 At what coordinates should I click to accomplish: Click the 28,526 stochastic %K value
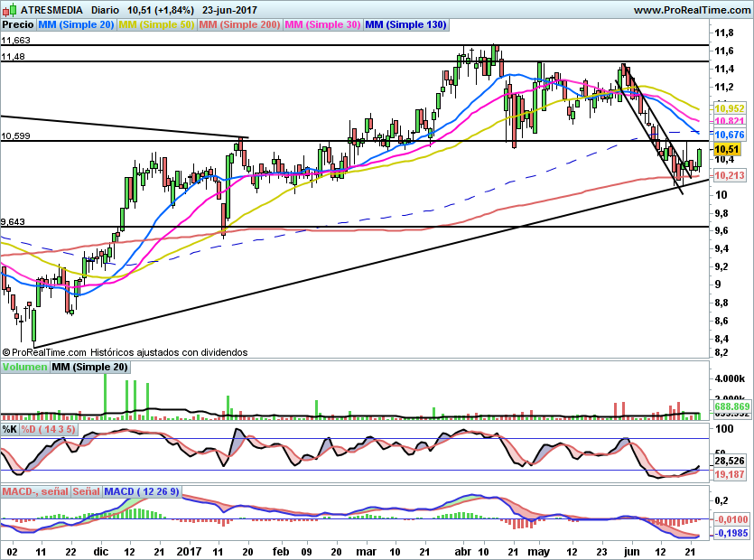tap(730, 461)
